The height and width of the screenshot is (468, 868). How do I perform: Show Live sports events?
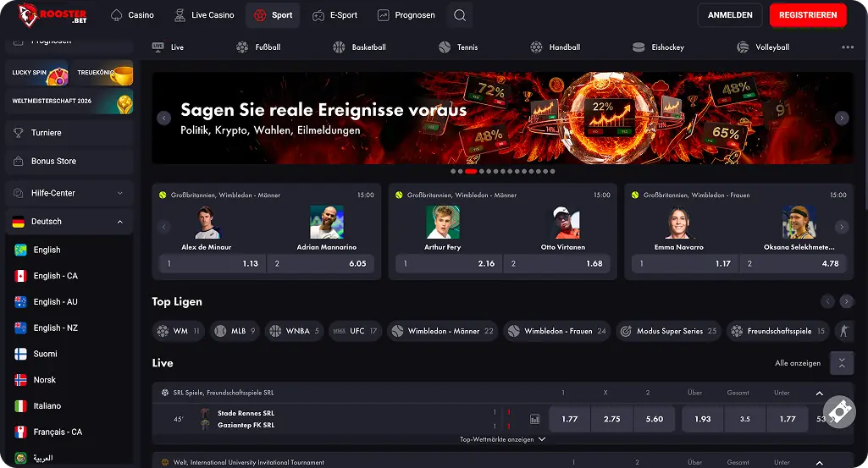(168, 47)
